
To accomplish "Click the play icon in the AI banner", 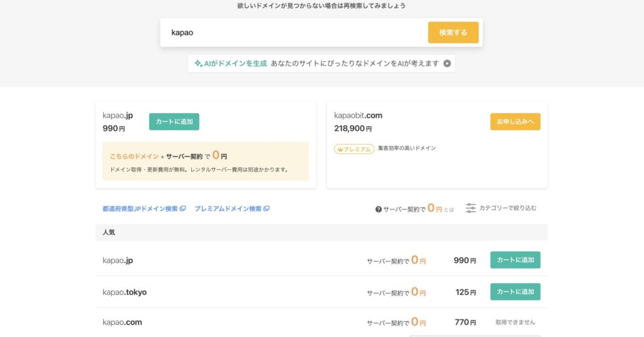I will coord(447,64).
